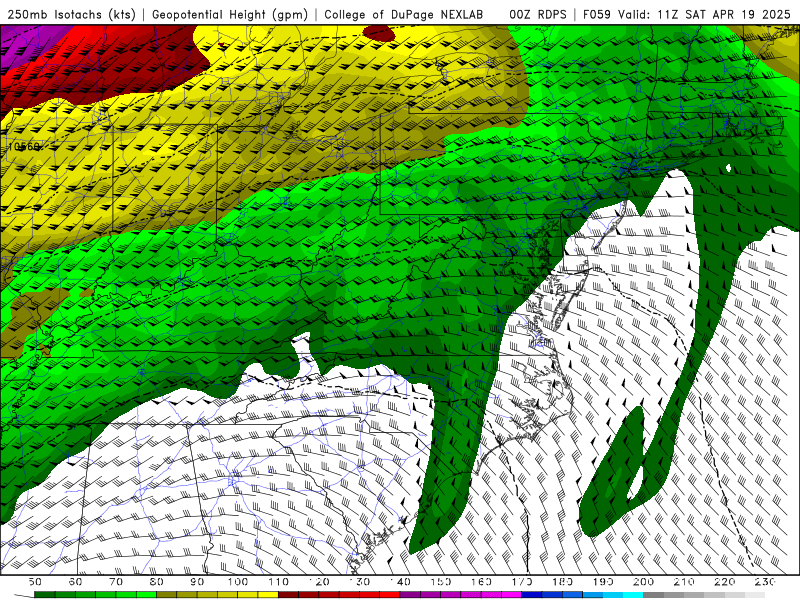Click the '90' value on the color scale
800x600 pixels.
197,582
